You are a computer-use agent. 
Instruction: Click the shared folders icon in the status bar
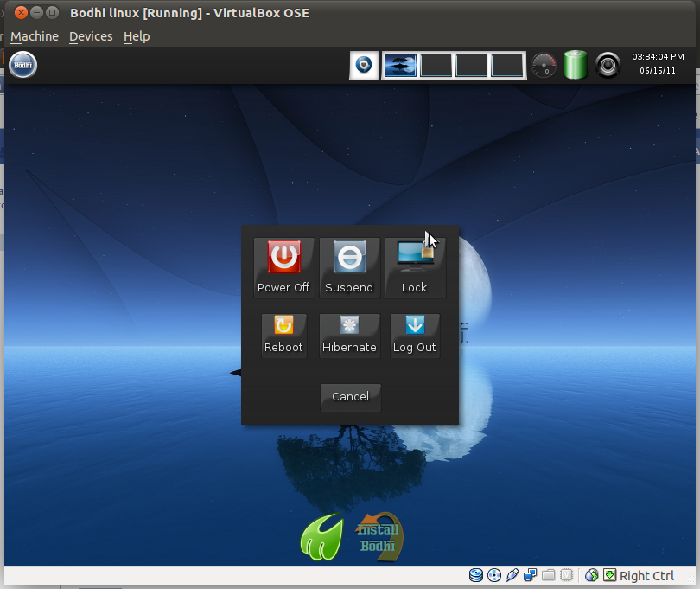(x=548, y=574)
